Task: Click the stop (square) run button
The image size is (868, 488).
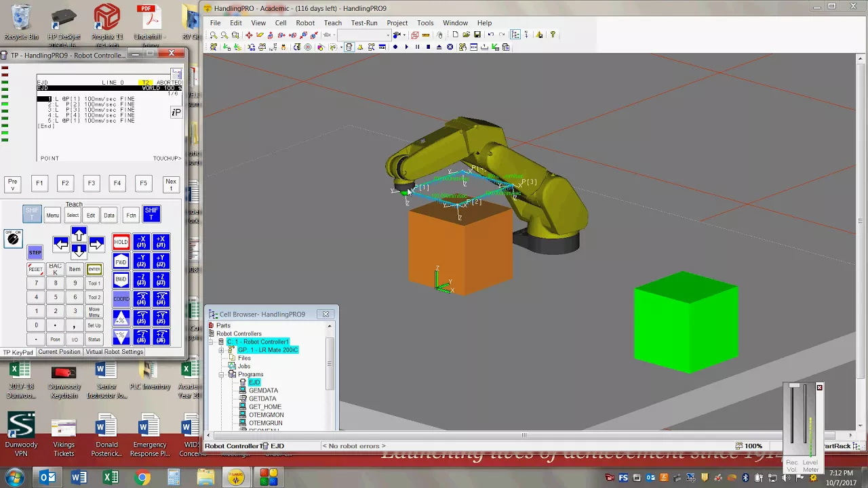Action: (x=428, y=47)
